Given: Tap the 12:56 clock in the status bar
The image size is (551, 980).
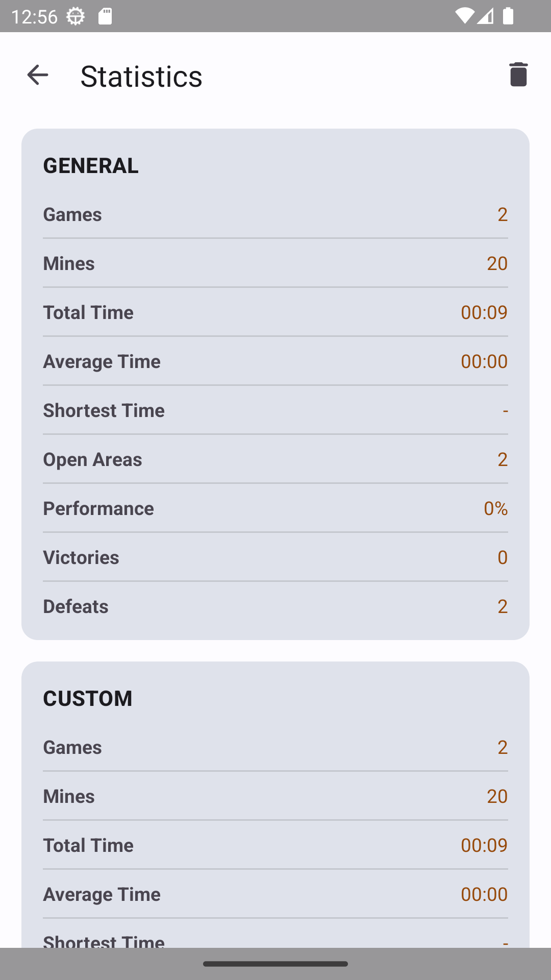Looking at the screenshot, I should 34,16.
